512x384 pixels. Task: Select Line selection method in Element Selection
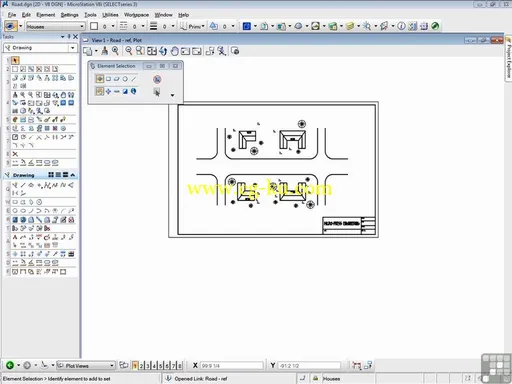pos(133,79)
